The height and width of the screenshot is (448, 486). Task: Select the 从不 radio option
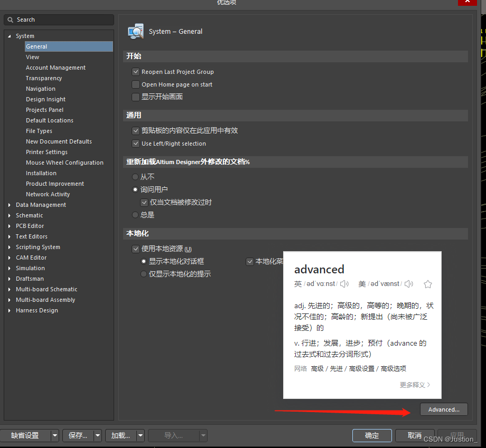135,177
